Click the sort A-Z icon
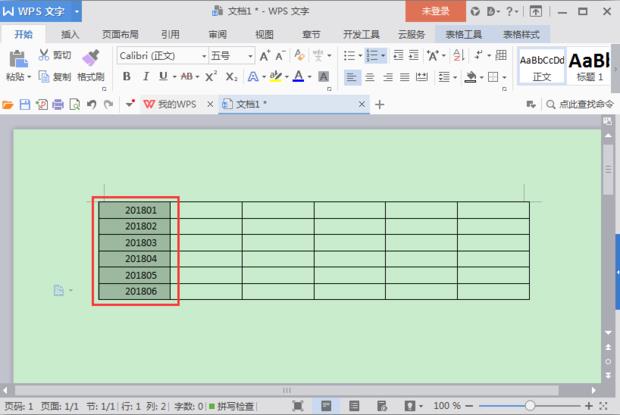Screen dimensions: 620x415 459,55
